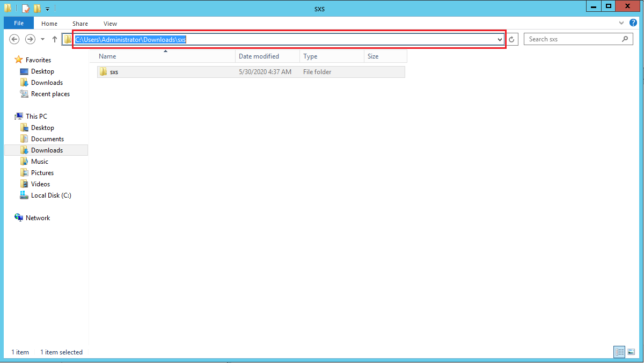The height and width of the screenshot is (363, 644).
Task: Open Documents under This PC
Action: [x=47, y=139]
